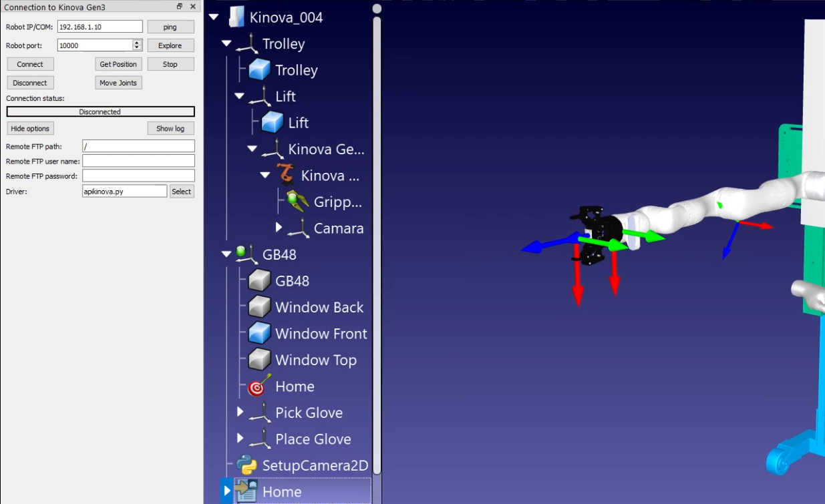Select the gray GB48 object cube icon
The width and height of the screenshot is (825, 504).
pyautogui.click(x=259, y=281)
